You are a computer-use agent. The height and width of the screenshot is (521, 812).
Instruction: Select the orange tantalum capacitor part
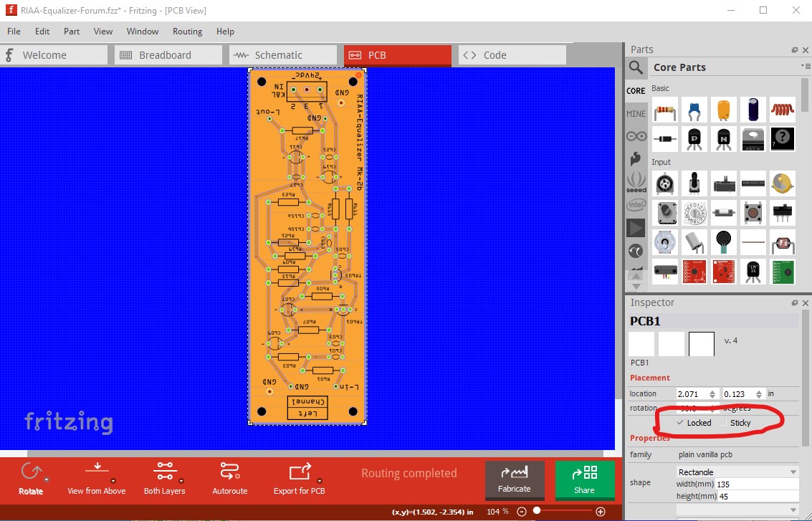724,111
